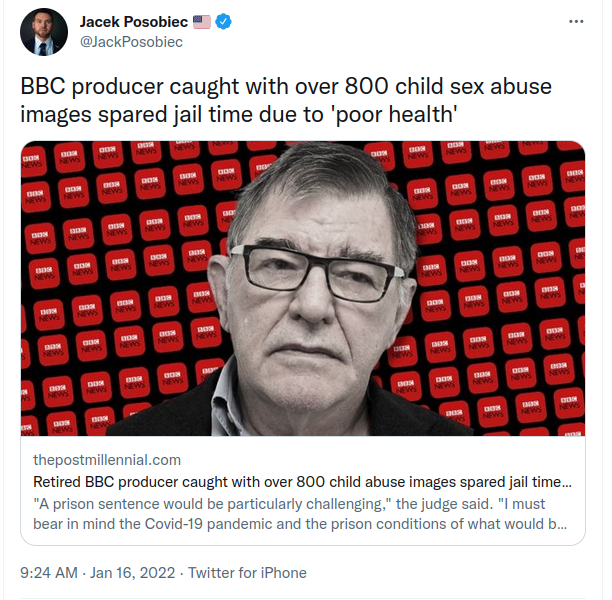Open Jacek Posobiec's profile avatar

coord(44,32)
